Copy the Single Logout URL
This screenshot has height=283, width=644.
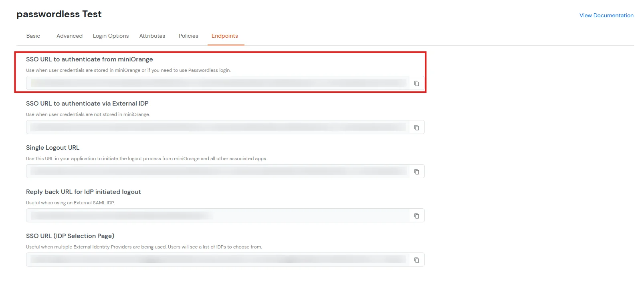(416, 172)
